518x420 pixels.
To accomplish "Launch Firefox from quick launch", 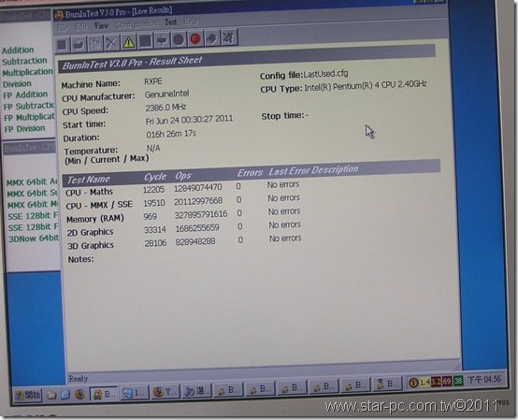I will click(x=79, y=394).
